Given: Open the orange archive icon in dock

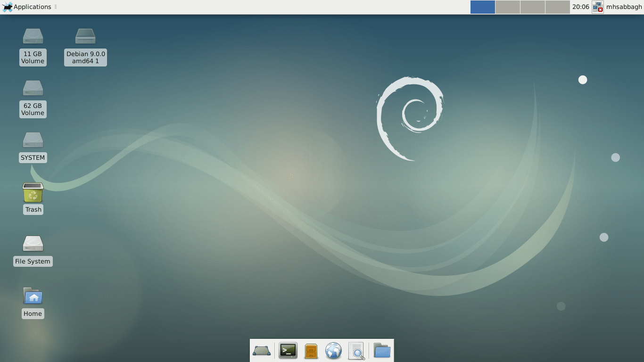Looking at the screenshot, I should coord(310,350).
